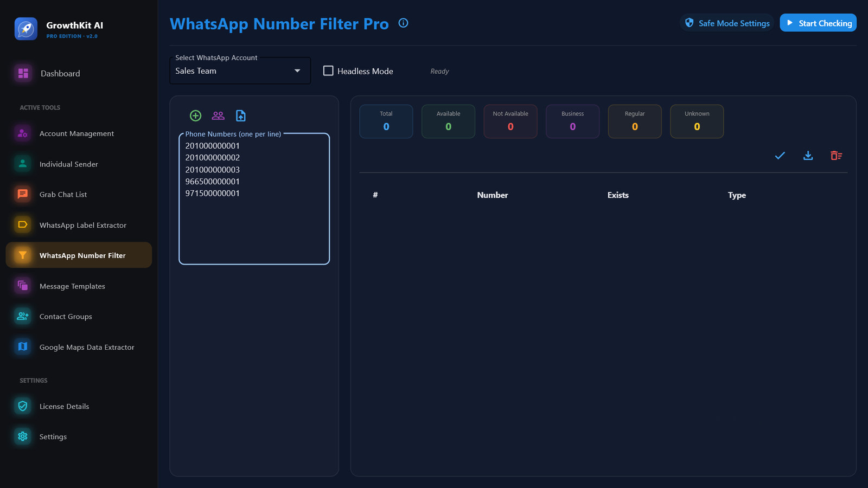Image resolution: width=868 pixels, height=488 pixels.
Task: Click the Start Checking button
Action: tap(818, 23)
